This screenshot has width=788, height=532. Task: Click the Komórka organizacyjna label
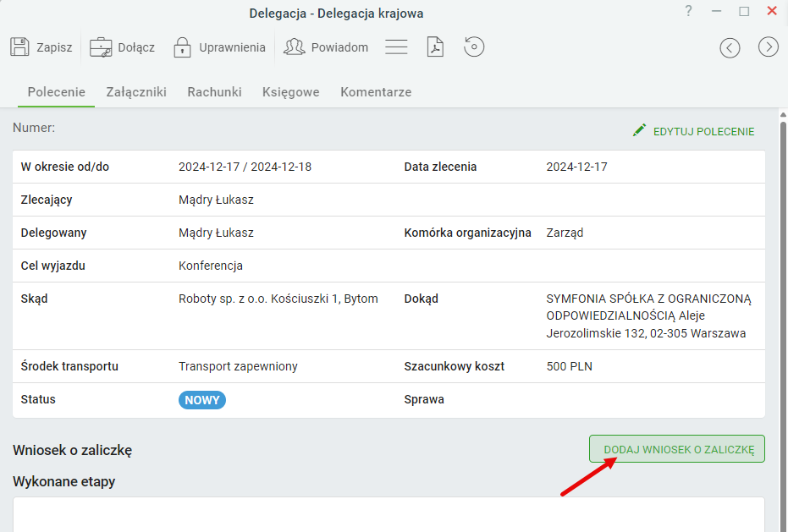tap(467, 233)
